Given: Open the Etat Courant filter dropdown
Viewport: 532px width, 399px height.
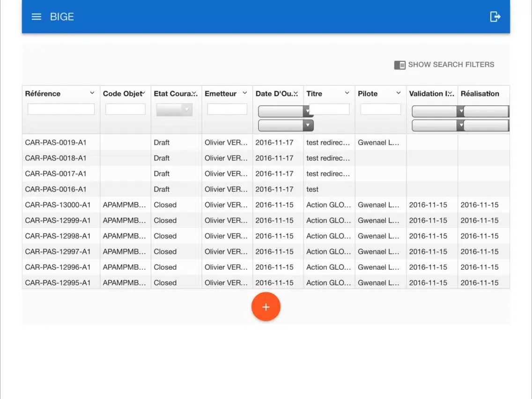Looking at the screenshot, I should 174,110.
